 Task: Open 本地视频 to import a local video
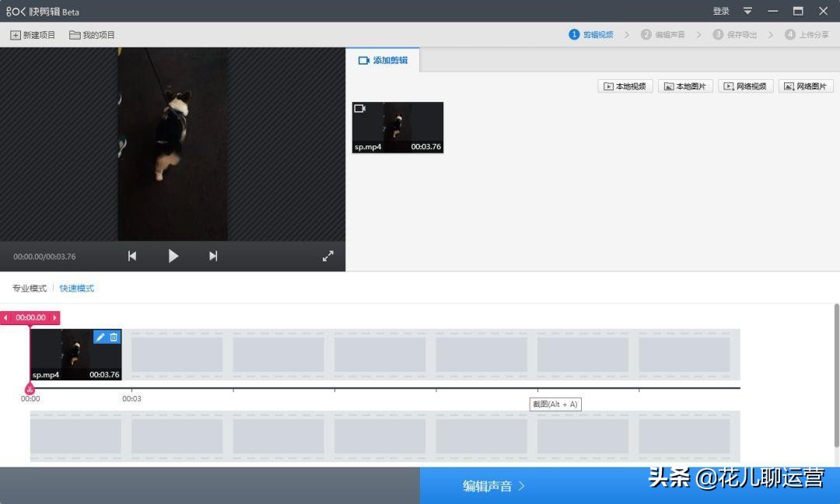[x=623, y=86]
